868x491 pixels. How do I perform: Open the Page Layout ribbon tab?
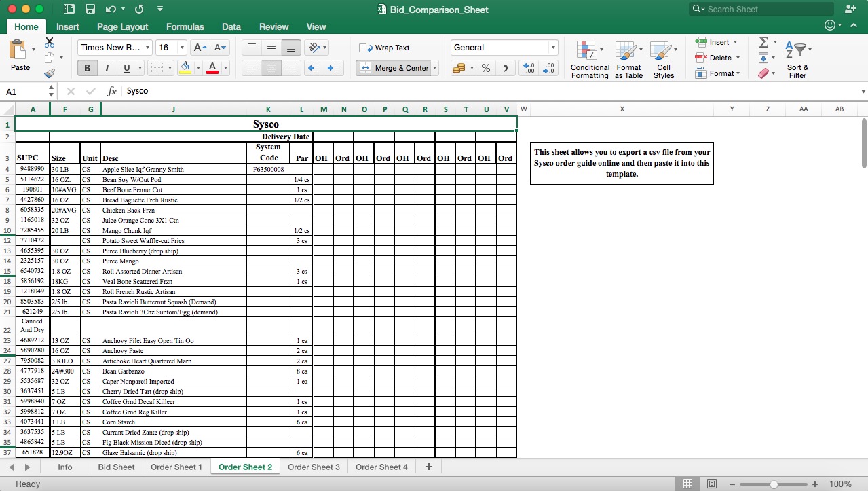pyautogui.click(x=122, y=26)
